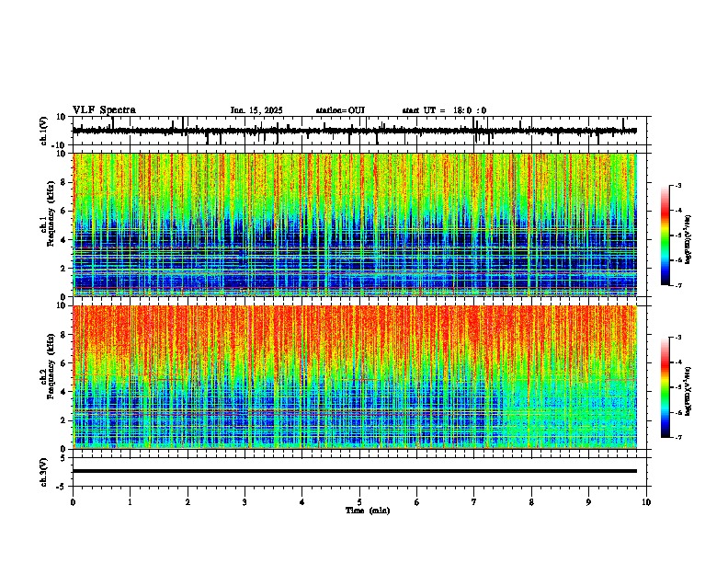Viewport: 728px width, 563px height.
Task: Click the -5 tick on ch.3(V) axis
Action: 62,487
